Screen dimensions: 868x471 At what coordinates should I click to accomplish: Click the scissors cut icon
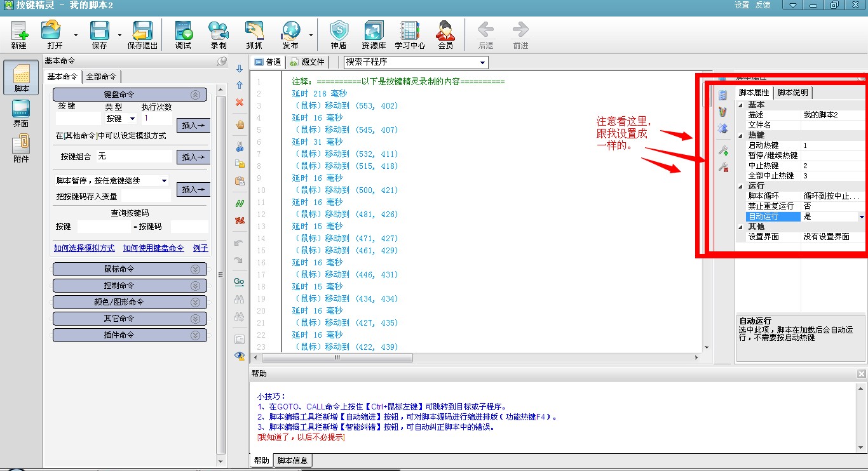240,147
